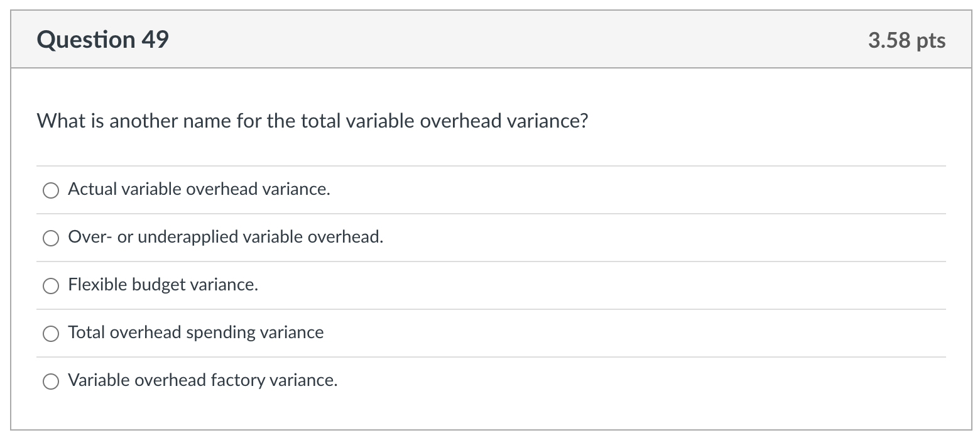Click the '3.58 pts' points label
The image size is (980, 440).
pos(905,40)
